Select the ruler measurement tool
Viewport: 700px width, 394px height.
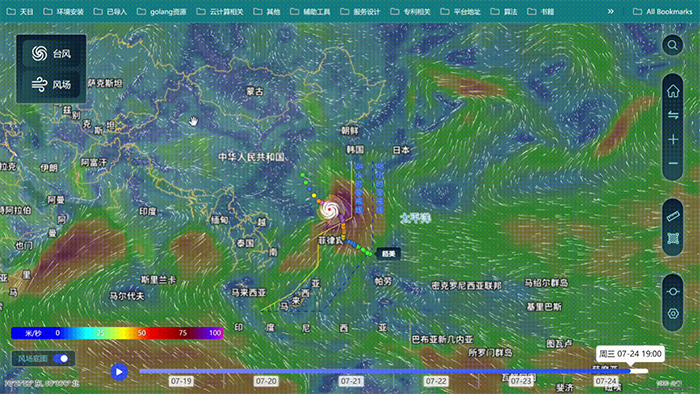[x=673, y=217]
